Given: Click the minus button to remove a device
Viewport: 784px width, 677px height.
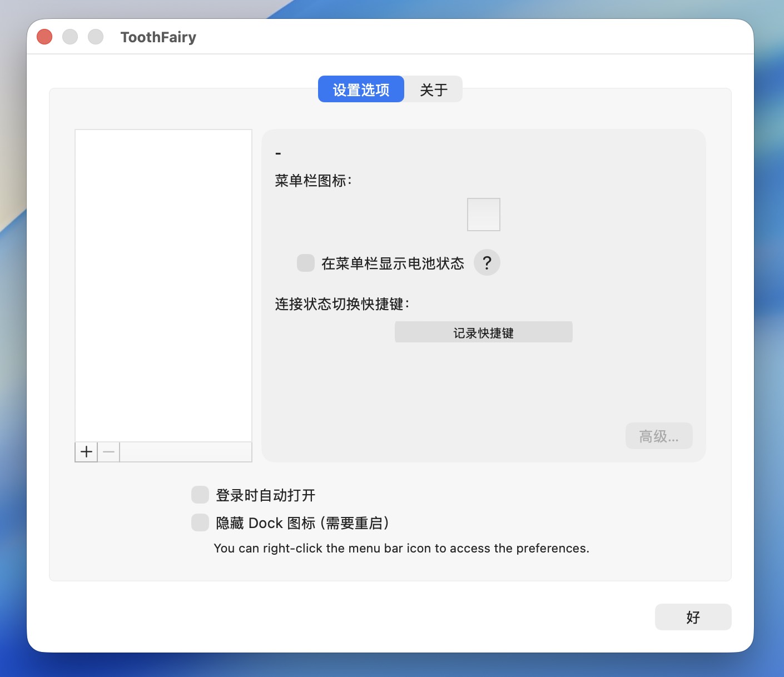Looking at the screenshot, I should [109, 452].
